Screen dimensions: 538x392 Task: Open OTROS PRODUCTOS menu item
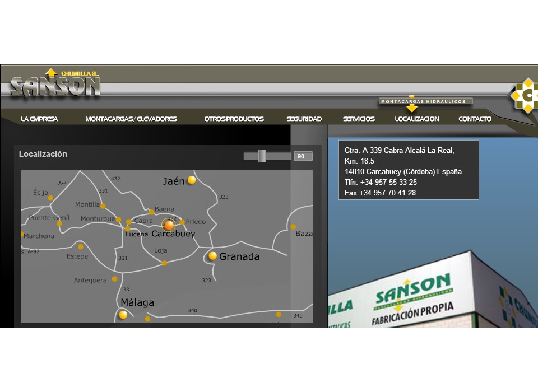(x=234, y=119)
